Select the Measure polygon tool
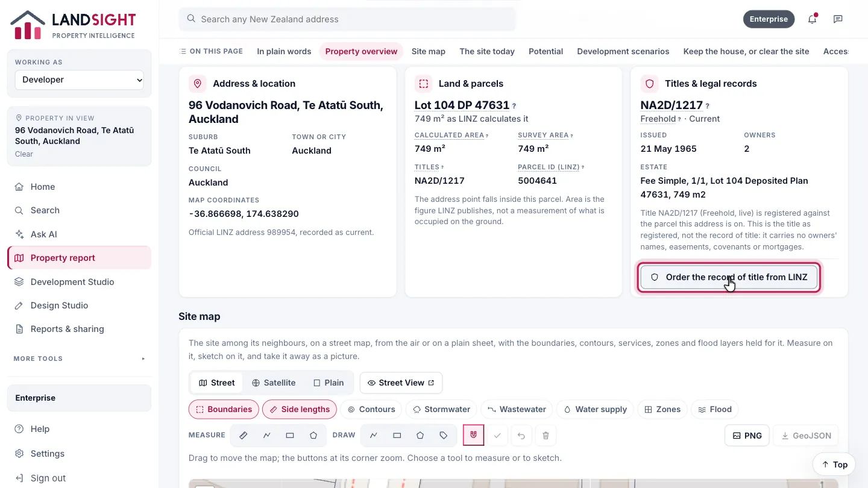This screenshot has height=488, width=868. (313, 436)
